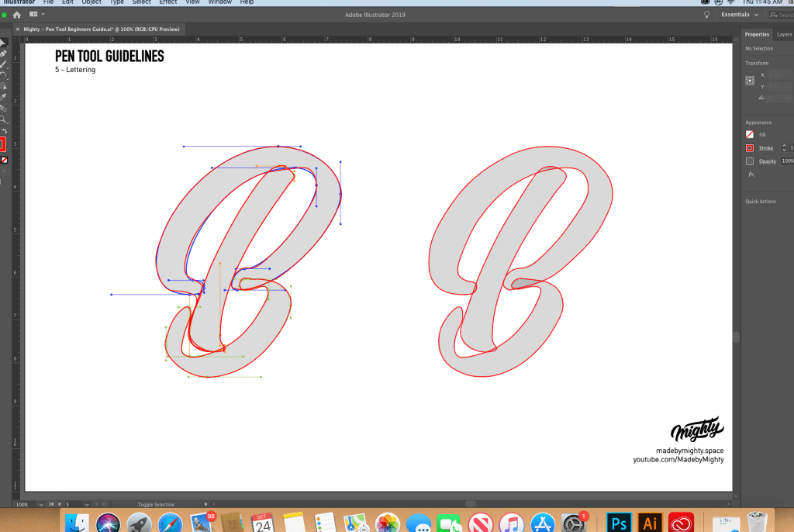Open Launchpad from the dock
The height and width of the screenshot is (532, 794).
pos(139,523)
